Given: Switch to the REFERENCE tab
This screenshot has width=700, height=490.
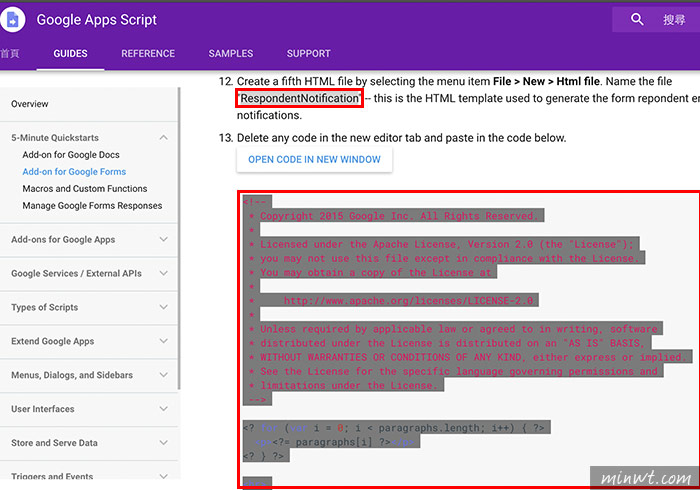Looking at the screenshot, I should tap(148, 54).
